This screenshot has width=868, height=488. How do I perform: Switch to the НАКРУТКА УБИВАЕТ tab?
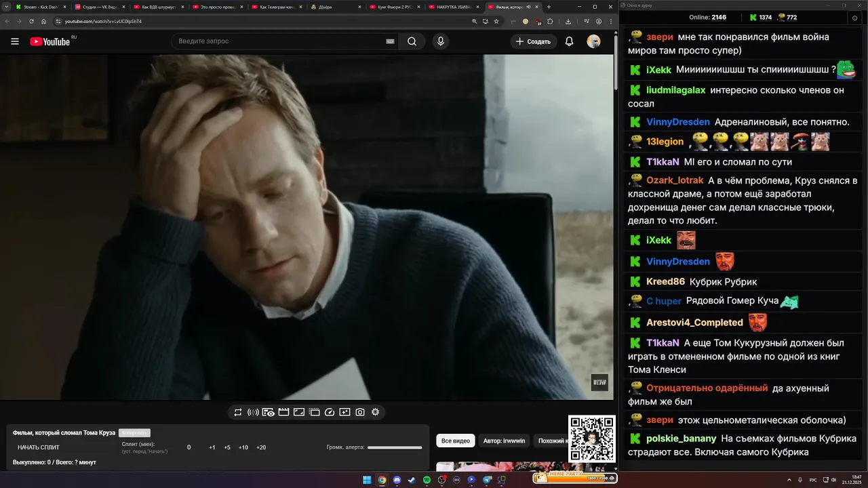(454, 7)
